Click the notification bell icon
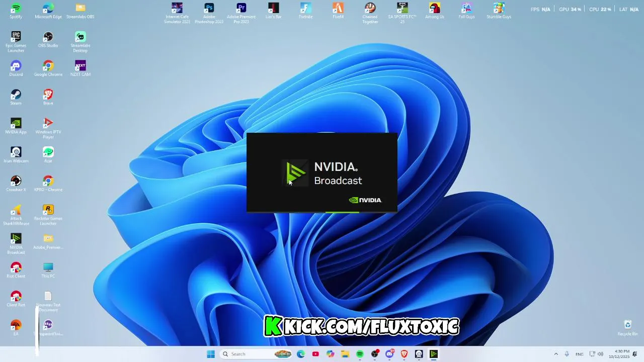The image size is (644, 362). tap(635, 354)
